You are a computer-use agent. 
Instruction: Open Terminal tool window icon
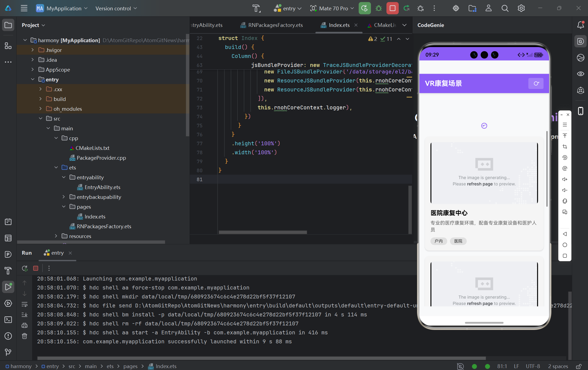pos(8,319)
